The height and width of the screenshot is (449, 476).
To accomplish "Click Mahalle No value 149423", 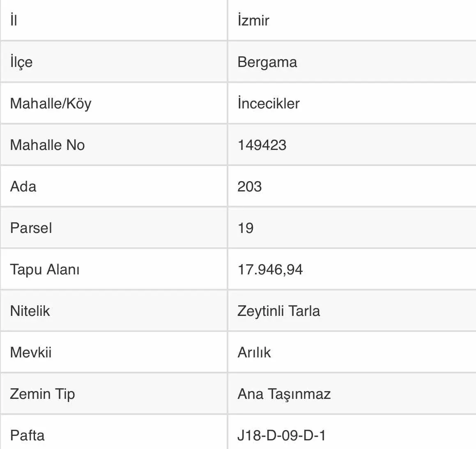I will pos(262,145).
